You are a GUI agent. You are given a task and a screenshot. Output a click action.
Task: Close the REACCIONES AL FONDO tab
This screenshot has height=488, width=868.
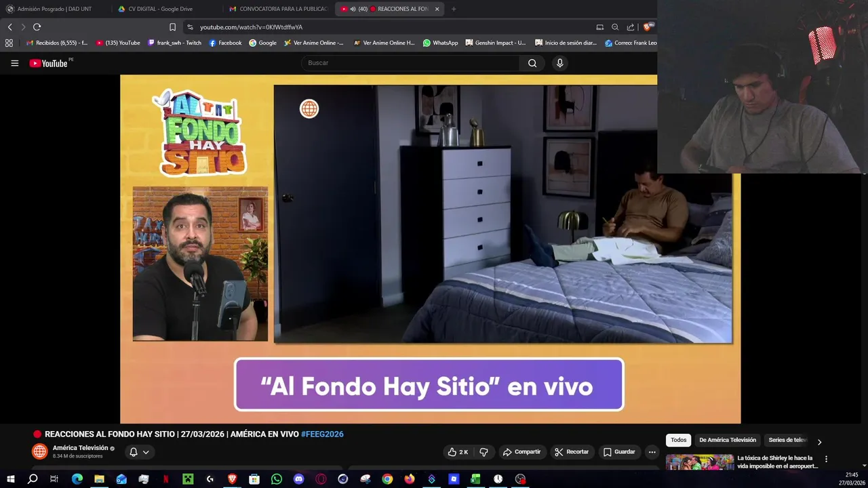click(x=437, y=9)
